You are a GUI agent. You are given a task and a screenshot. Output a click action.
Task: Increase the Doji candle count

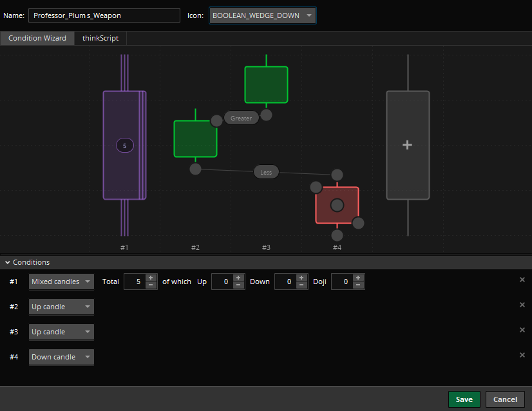(x=358, y=278)
